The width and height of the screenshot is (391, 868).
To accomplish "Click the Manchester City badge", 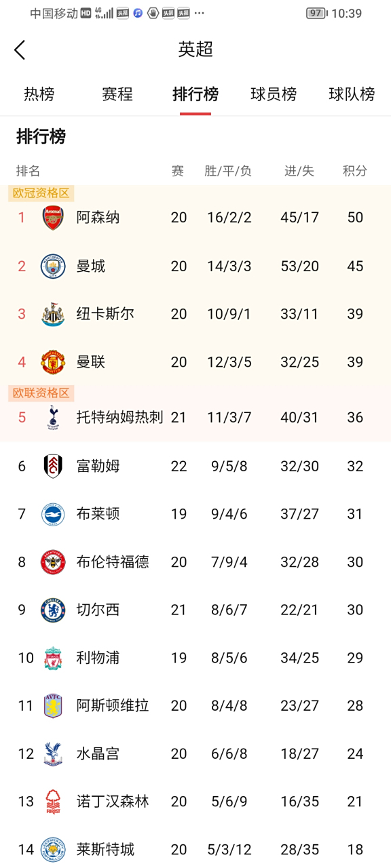I will [52, 266].
